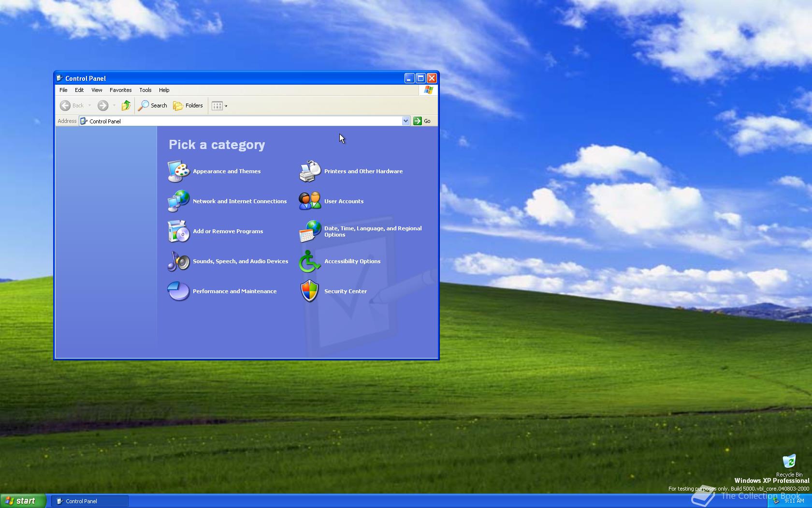Open the Printers and Other Hardware icon

(310, 171)
